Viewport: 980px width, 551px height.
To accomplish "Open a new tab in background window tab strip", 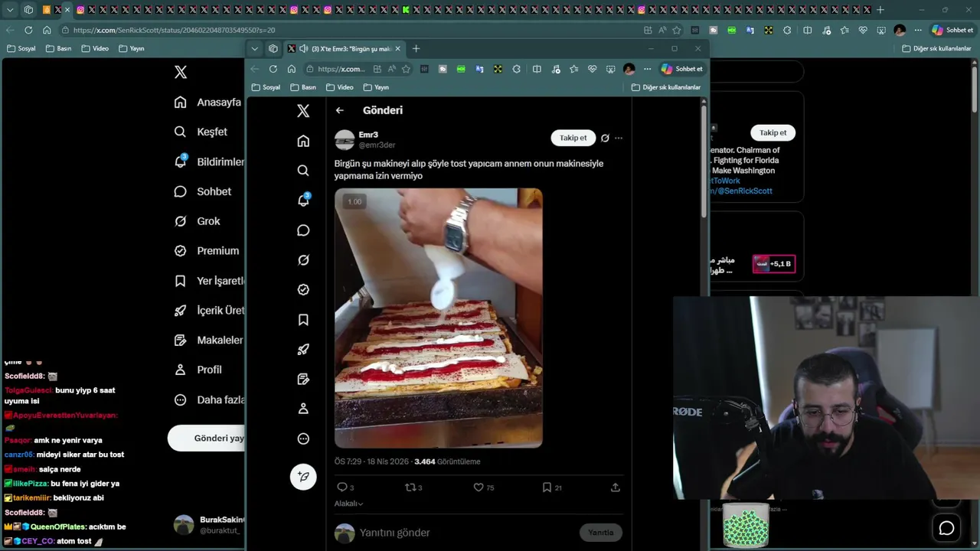I will tap(880, 10).
